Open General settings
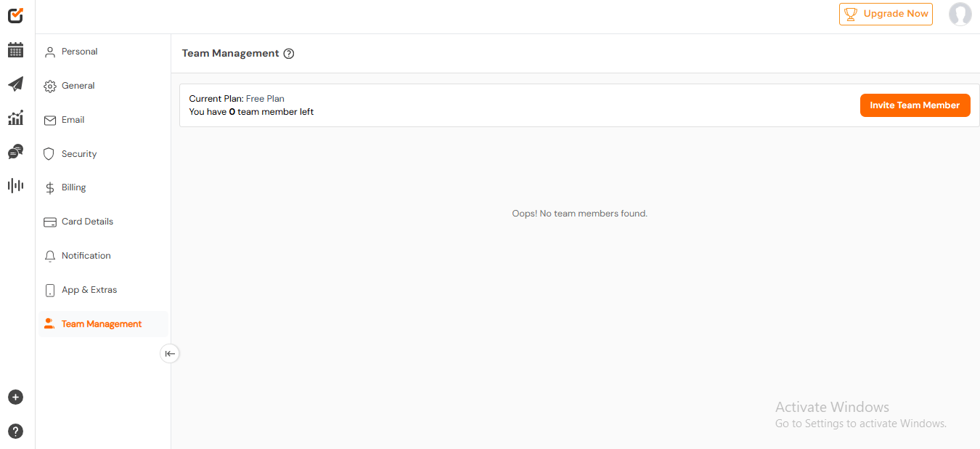 102,86
